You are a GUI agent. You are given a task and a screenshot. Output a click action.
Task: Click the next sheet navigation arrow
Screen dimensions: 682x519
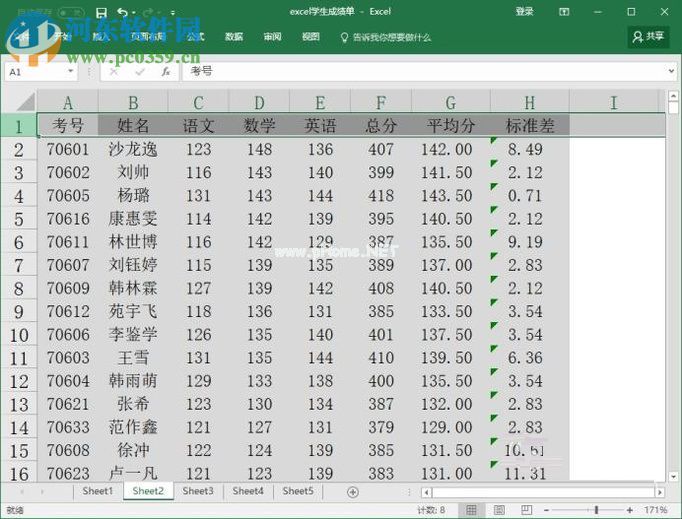pos(42,492)
